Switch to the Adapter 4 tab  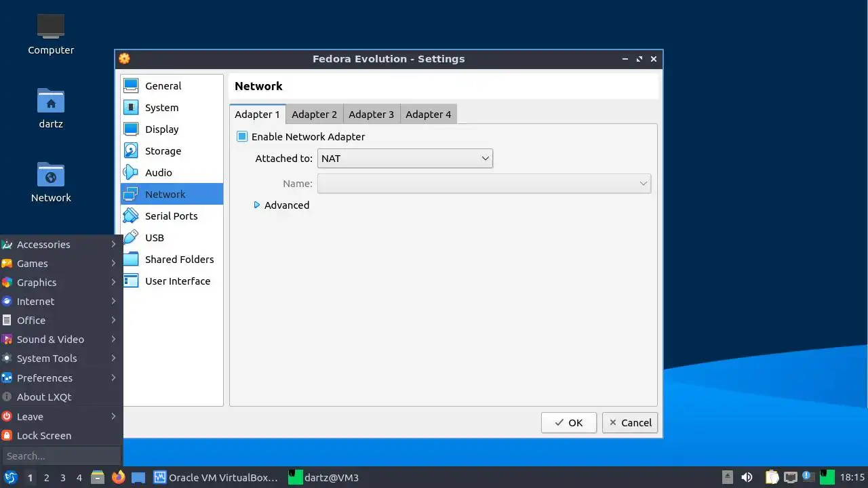(429, 115)
